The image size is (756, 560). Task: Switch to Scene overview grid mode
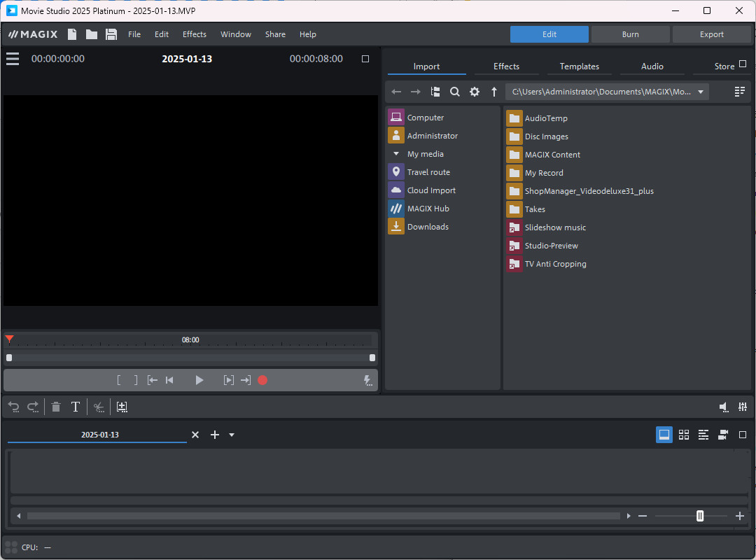tap(684, 435)
